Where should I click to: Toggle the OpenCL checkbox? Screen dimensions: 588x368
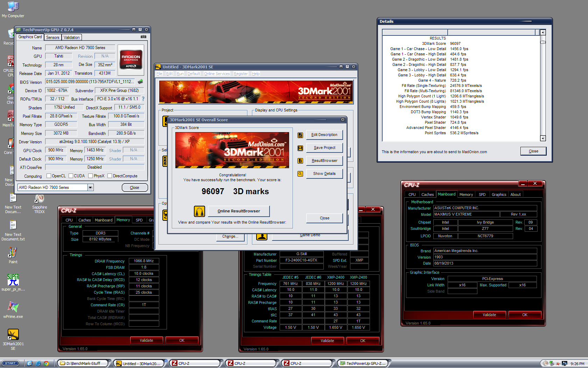49,176
